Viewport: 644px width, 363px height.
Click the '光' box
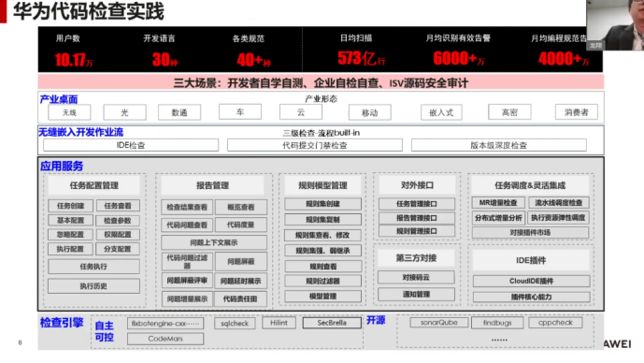coord(125,112)
